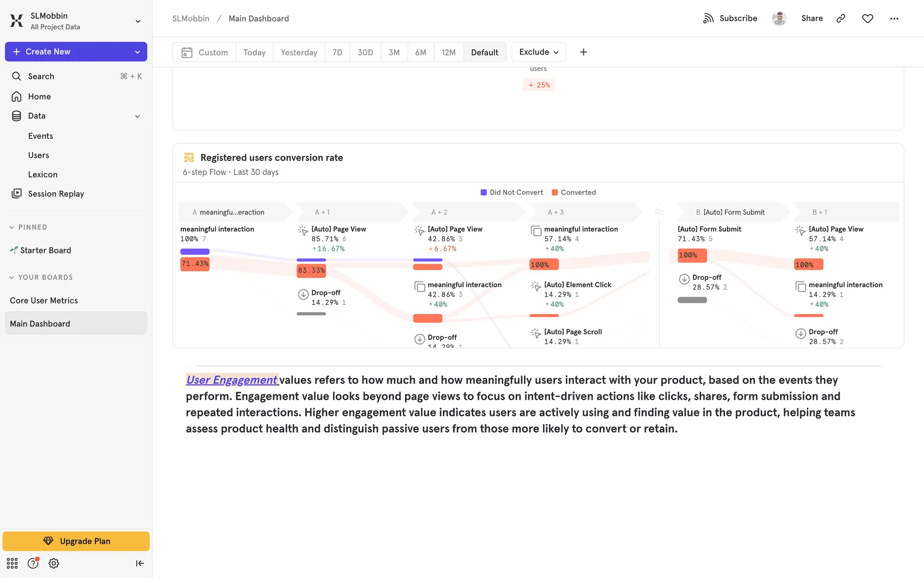Click the user profile avatar
924x578 pixels.
point(779,18)
